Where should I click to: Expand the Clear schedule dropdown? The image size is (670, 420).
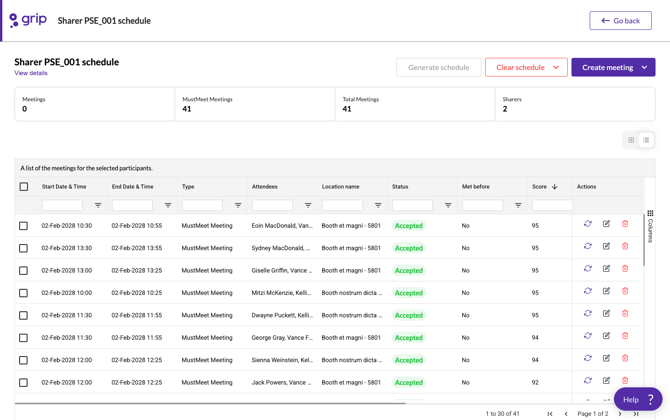point(556,68)
